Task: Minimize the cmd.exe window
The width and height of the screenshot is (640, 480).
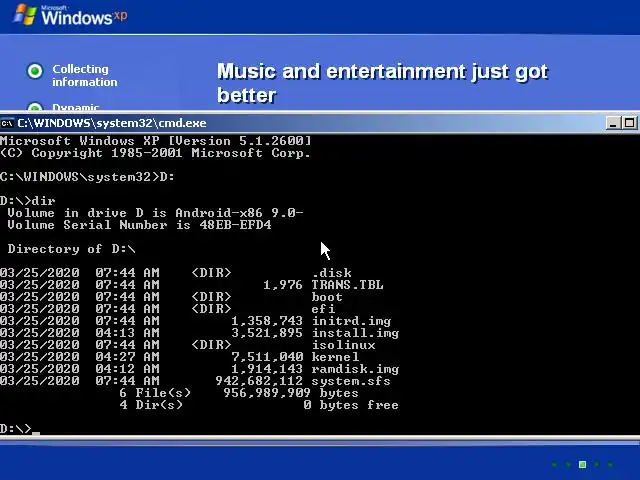Action: point(613,123)
